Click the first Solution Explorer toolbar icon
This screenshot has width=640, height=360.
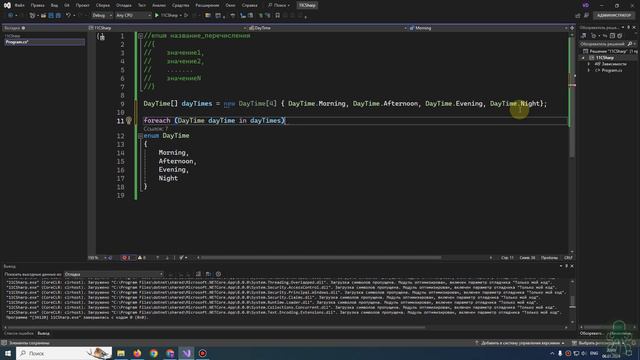coord(584,36)
